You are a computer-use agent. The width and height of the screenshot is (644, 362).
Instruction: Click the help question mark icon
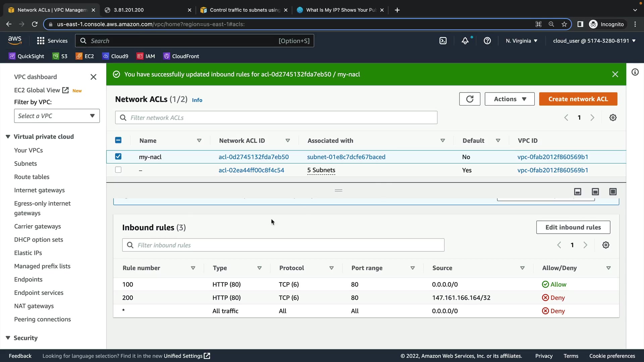pyautogui.click(x=487, y=41)
